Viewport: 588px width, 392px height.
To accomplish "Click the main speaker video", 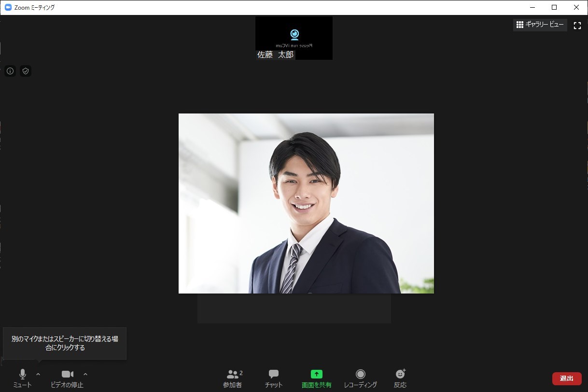I will pos(306,203).
